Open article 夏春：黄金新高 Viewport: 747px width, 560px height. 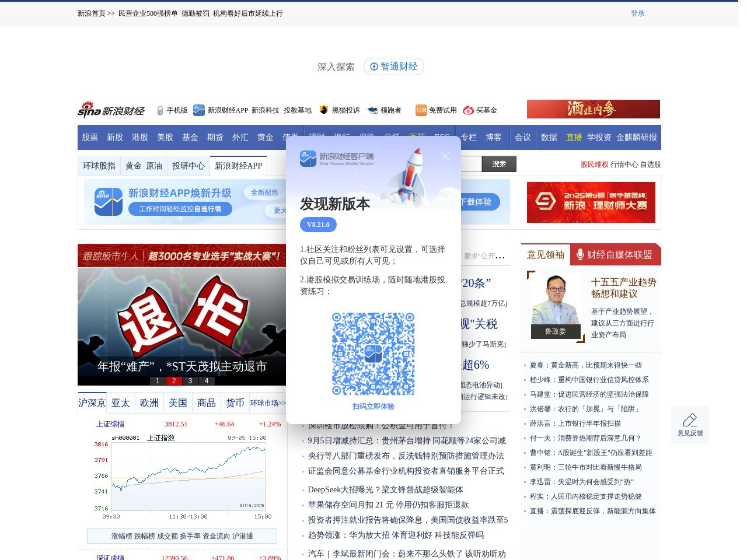coord(586,365)
